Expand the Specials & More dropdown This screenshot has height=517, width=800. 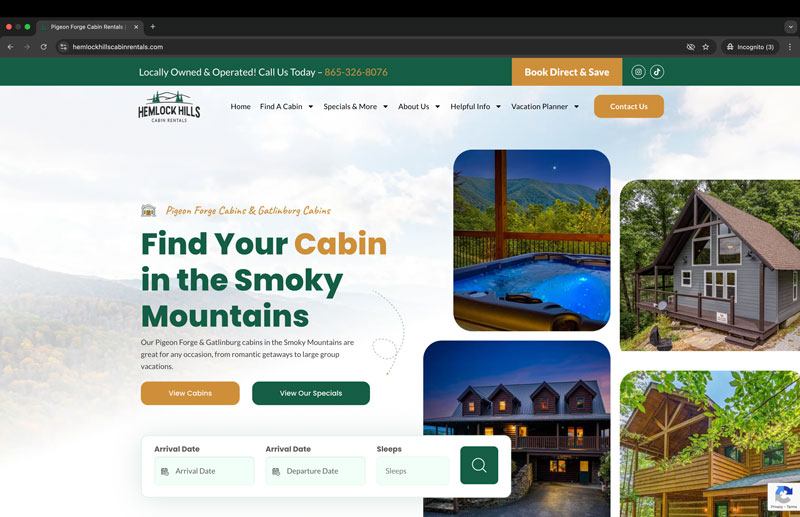356,107
